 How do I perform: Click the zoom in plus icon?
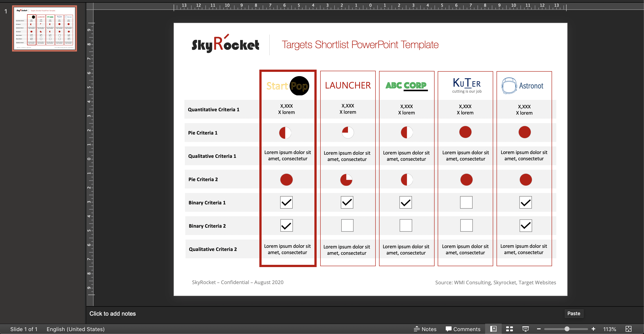point(593,329)
